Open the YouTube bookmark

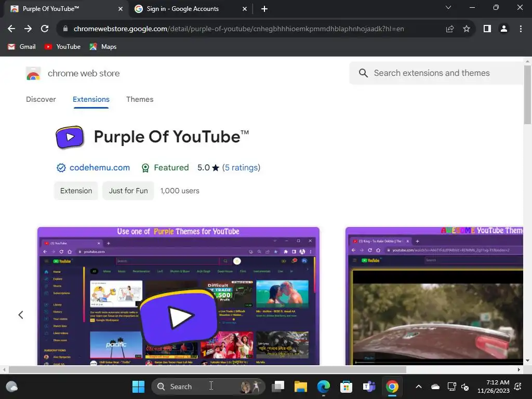[62, 47]
